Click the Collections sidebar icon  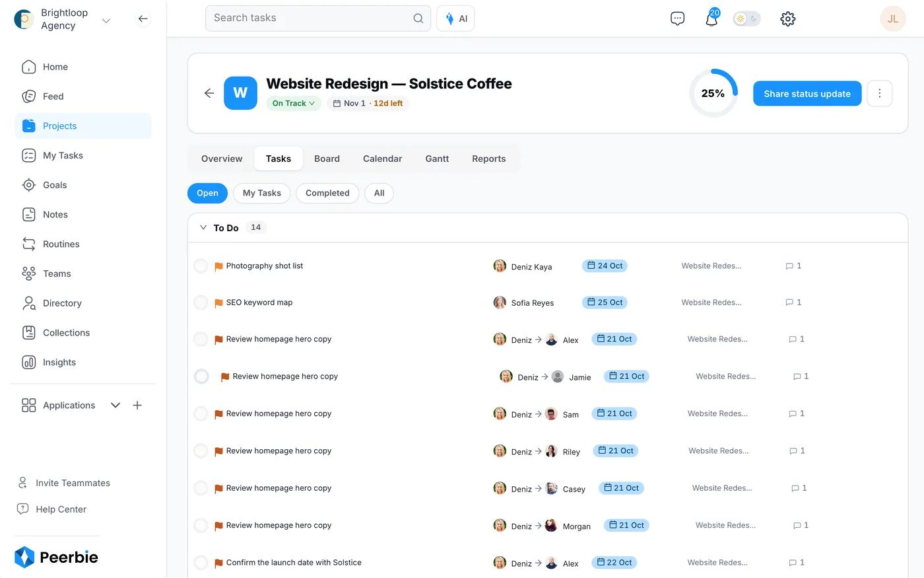29,333
